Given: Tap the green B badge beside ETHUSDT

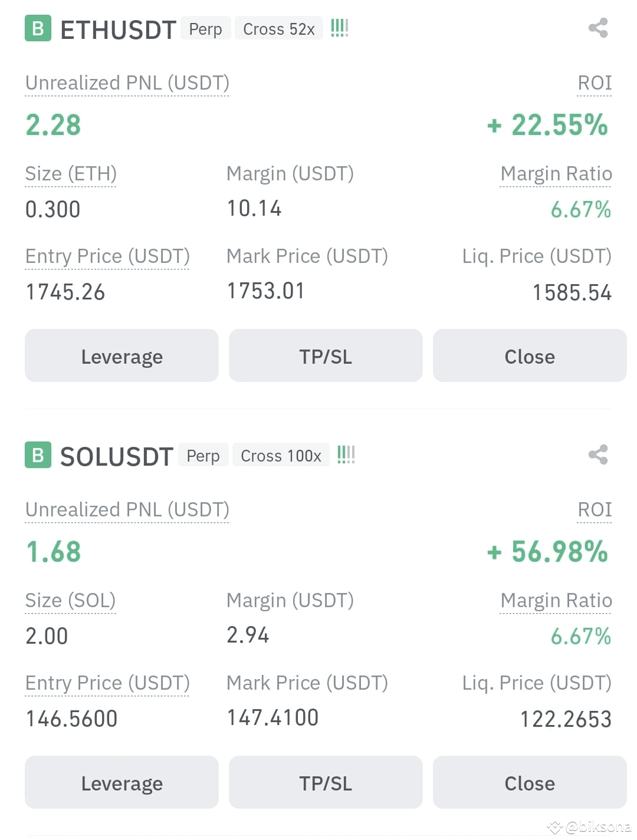Looking at the screenshot, I should [x=38, y=28].
